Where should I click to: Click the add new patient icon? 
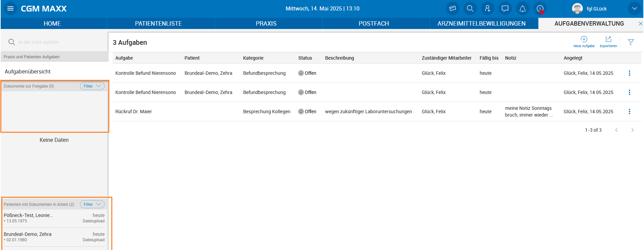click(488, 8)
